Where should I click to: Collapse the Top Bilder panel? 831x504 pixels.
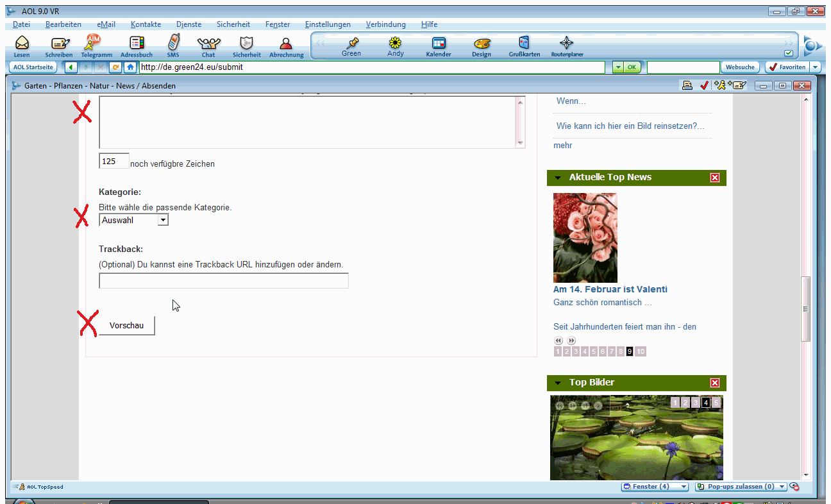(x=558, y=383)
